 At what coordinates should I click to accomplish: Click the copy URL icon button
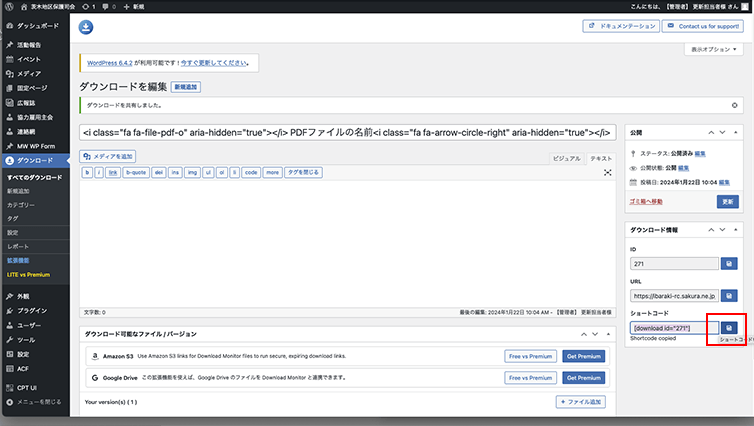tap(728, 296)
